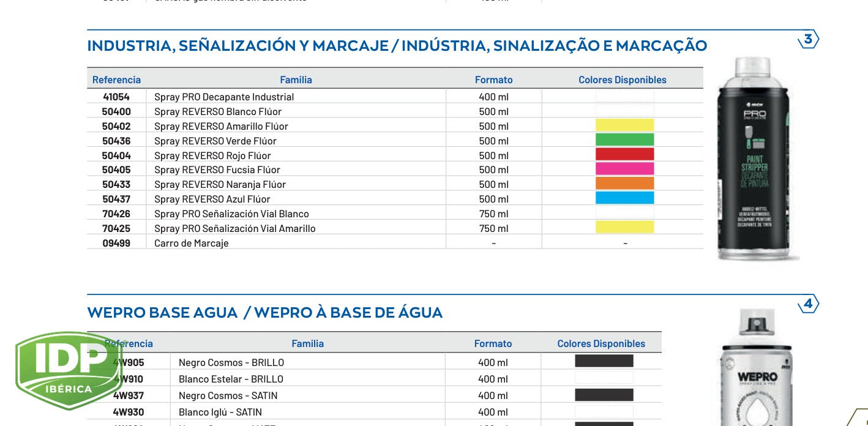The image size is (868, 426).
Task: Click the section 3 number badge
Action: [808, 40]
